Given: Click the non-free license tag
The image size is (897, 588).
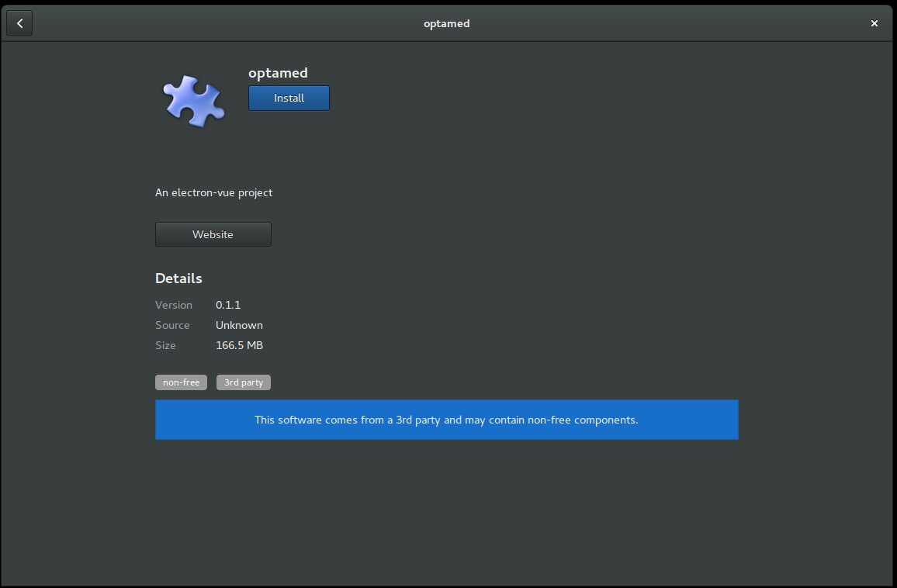Looking at the screenshot, I should pos(181,382).
